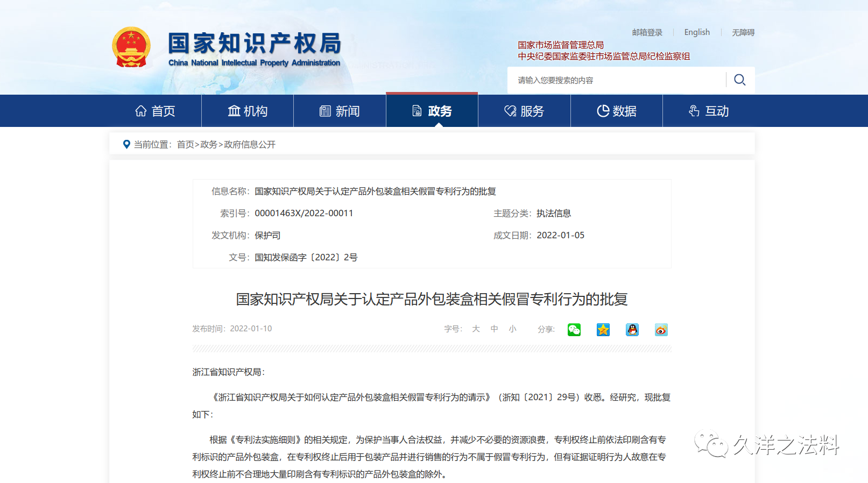
Task: Select the 服务 services tab
Action: coord(524,111)
